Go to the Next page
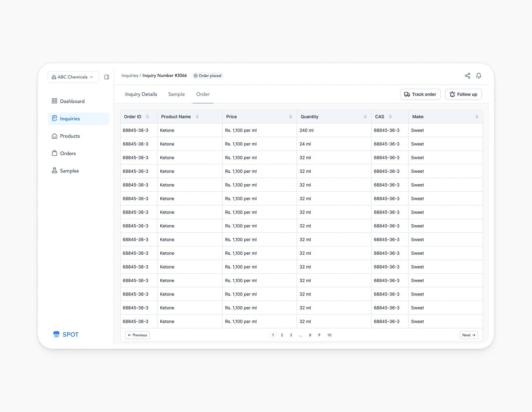Image resolution: width=532 pixels, height=412 pixels. (469, 335)
